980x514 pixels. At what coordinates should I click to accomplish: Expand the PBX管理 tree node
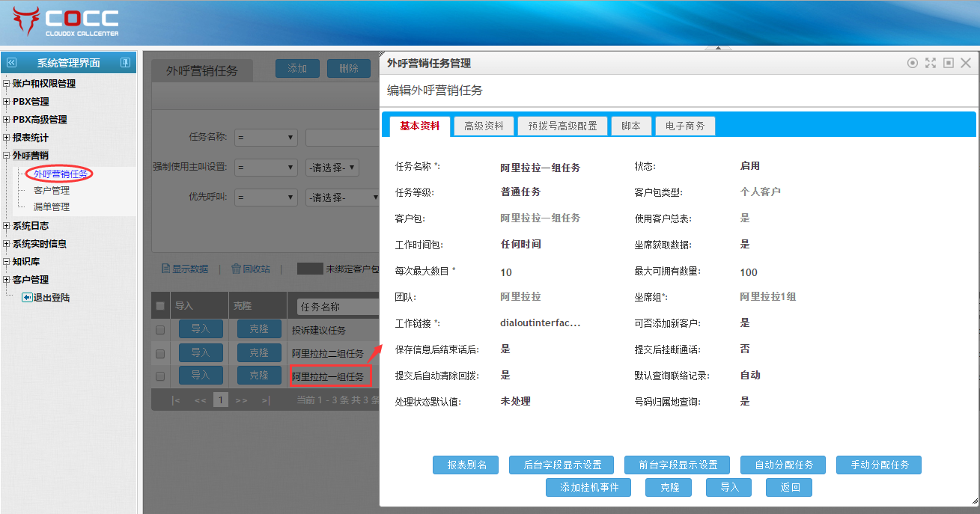[7, 102]
